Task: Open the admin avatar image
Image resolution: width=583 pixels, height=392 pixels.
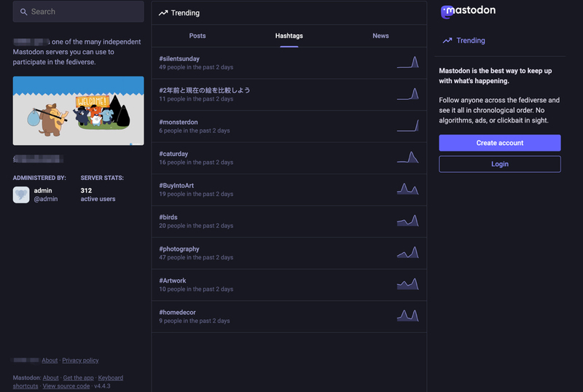Action: (x=21, y=195)
